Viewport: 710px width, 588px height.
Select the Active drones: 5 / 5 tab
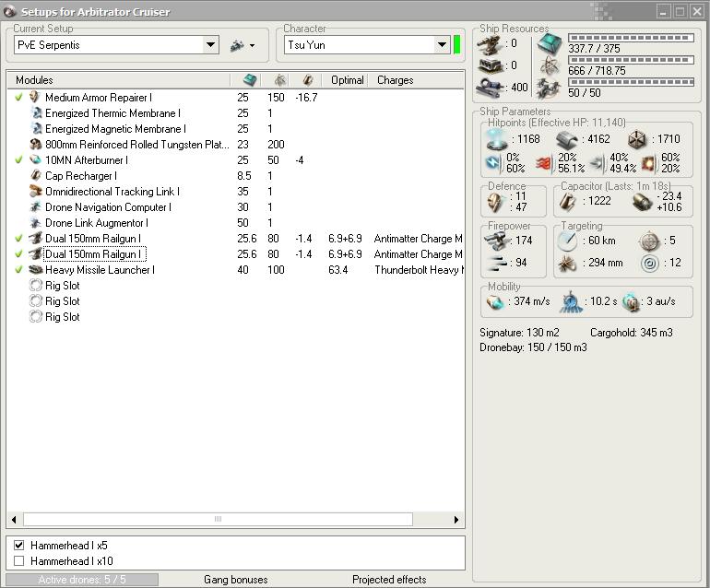(82, 580)
